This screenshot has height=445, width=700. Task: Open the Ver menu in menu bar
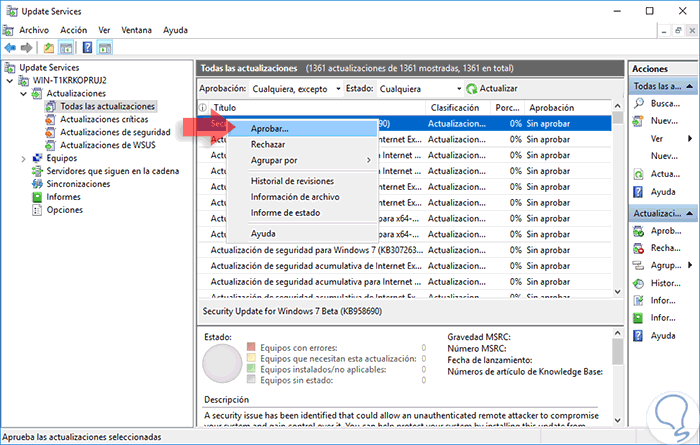click(104, 30)
